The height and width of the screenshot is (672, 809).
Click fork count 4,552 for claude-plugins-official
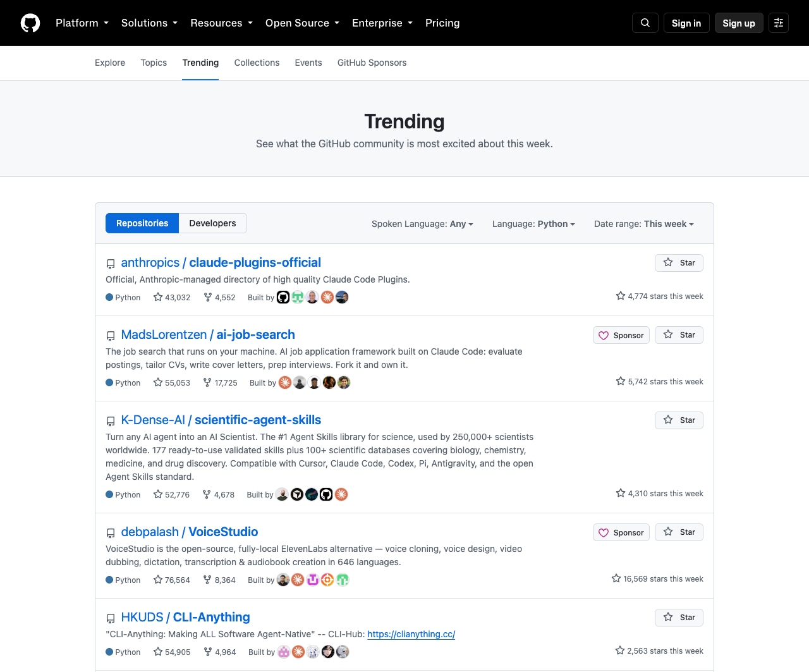point(219,297)
